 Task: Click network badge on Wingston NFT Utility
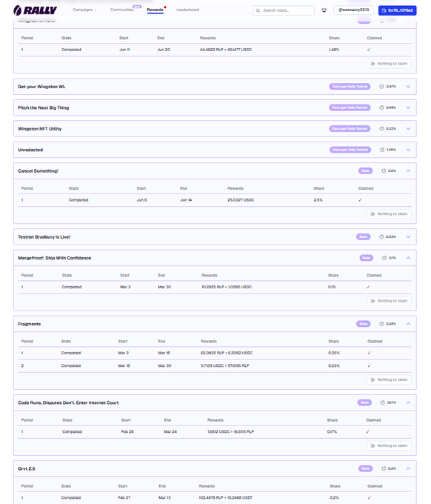point(350,128)
